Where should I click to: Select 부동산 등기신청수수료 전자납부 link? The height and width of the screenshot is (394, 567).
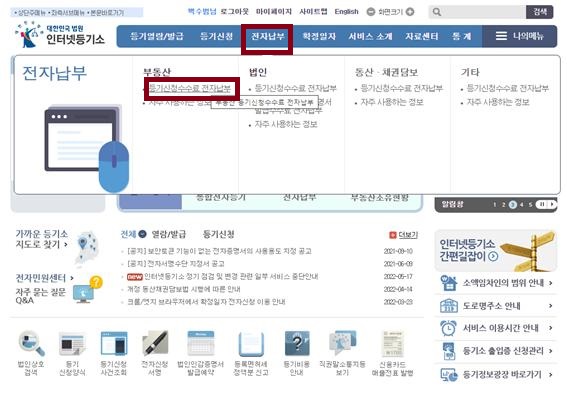click(190, 88)
